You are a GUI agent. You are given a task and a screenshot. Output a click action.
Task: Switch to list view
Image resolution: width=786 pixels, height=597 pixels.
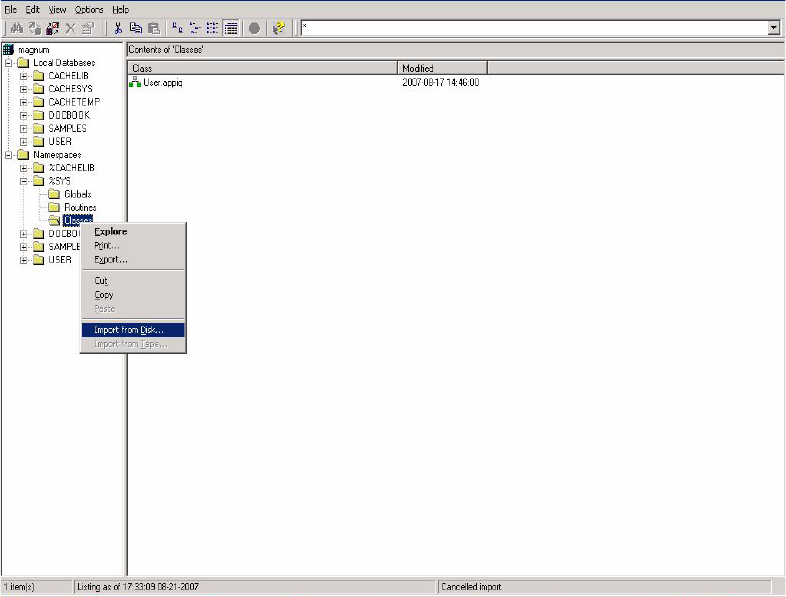coord(213,28)
